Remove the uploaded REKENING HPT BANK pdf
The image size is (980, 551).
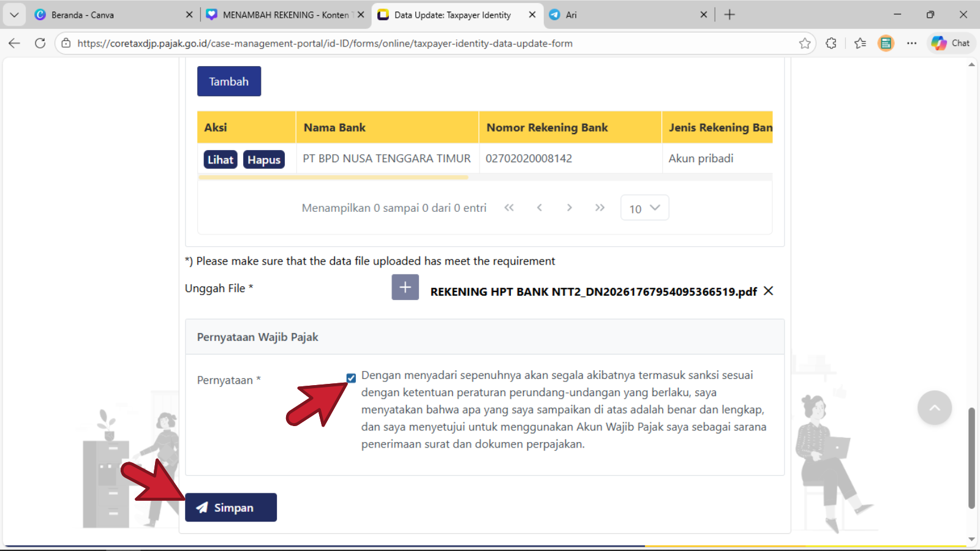(x=768, y=291)
